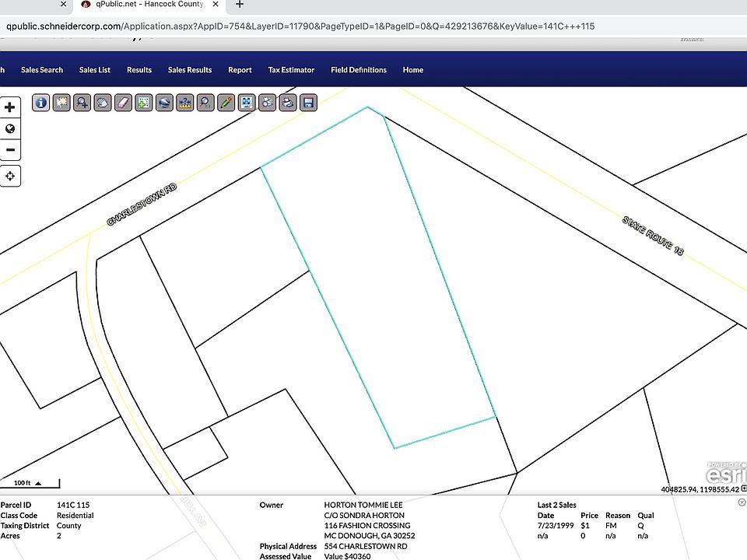Viewport: 747px width, 560px height.
Task: Click the zoom-in magnifier tool
Action: point(82,103)
